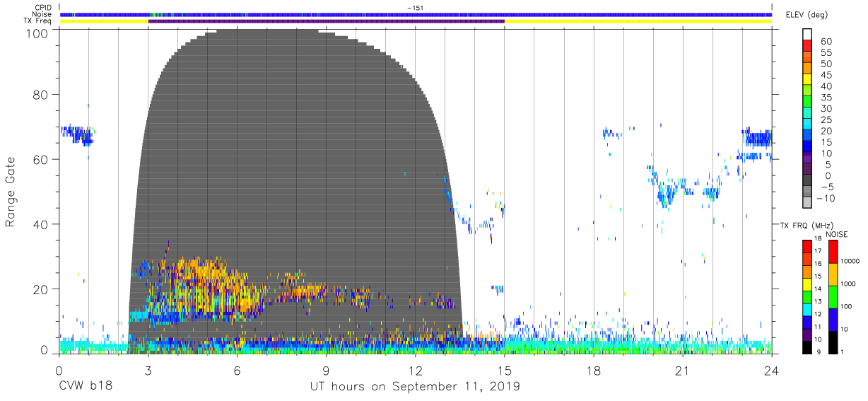The width and height of the screenshot is (868, 401).
Task: Pick the yellow 40-45 segment of ELEV colorbar
Action: coord(807,81)
